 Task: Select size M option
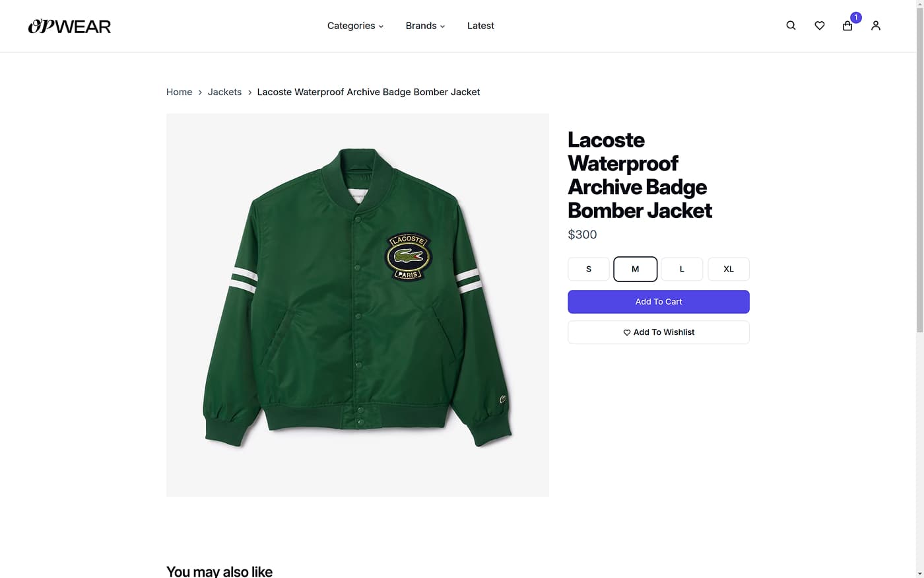636,269
